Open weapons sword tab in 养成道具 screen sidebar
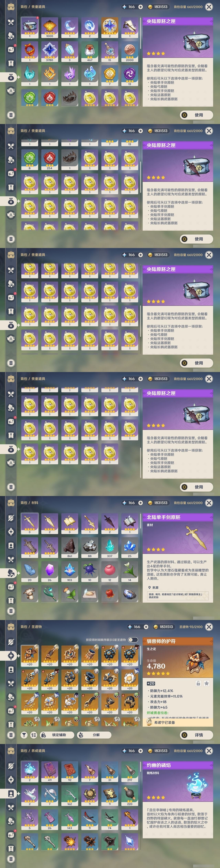The height and width of the screenshot is (868, 220). pos(11,766)
